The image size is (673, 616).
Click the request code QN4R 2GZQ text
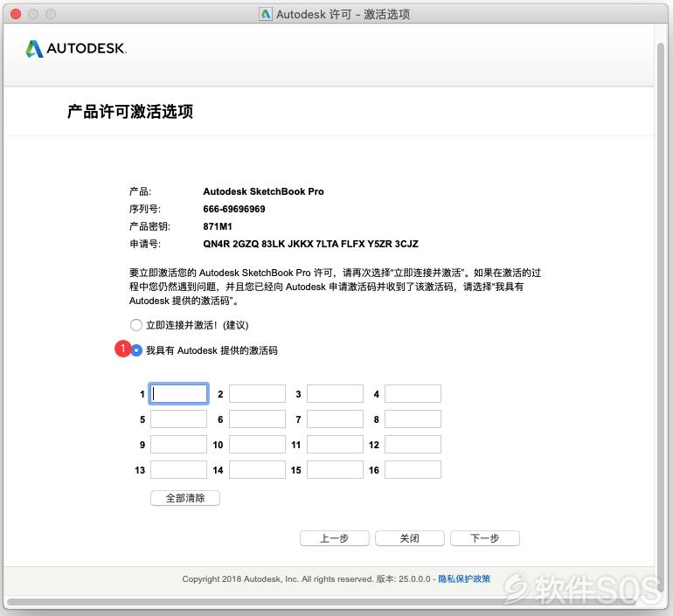tap(311, 244)
